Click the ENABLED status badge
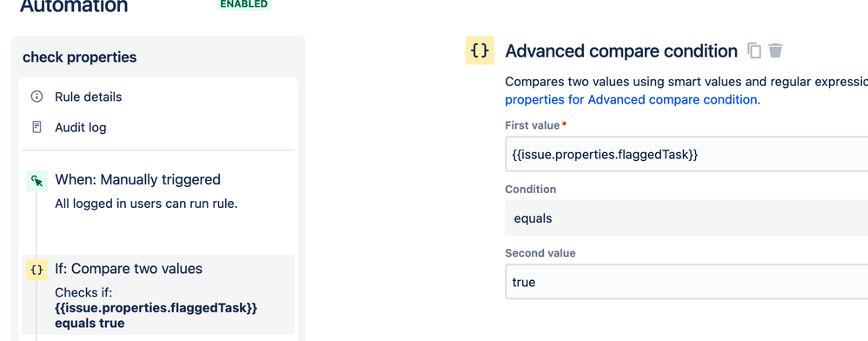The height and width of the screenshot is (341, 868). [243, 4]
